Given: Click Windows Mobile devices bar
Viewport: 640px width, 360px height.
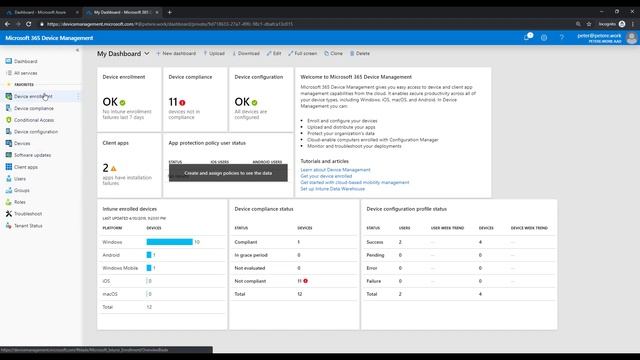Looking at the screenshot, I should (x=149, y=268).
